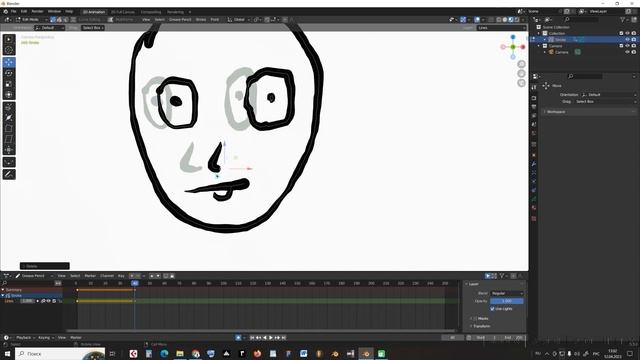Jump to the first frame button
640x360 pixels.
[252, 338]
